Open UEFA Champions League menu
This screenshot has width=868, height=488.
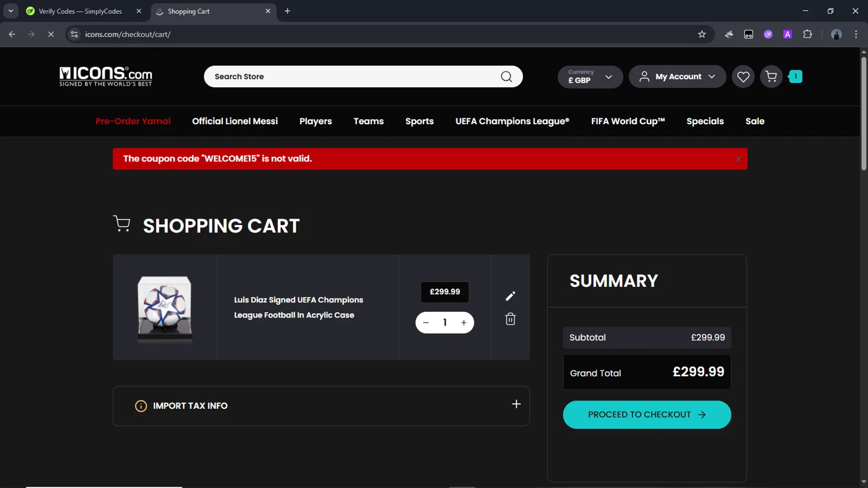pyautogui.click(x=512, y=121)
